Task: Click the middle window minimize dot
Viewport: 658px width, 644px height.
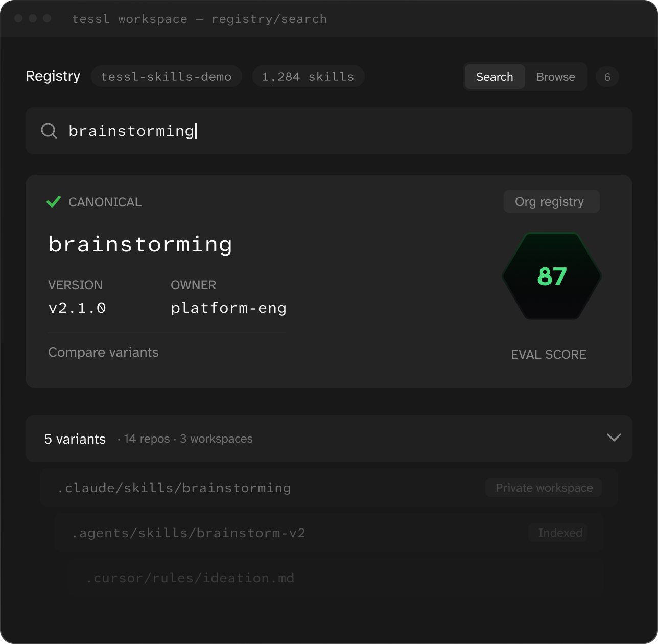Action: pyautogui.click(x=33, y=18)
